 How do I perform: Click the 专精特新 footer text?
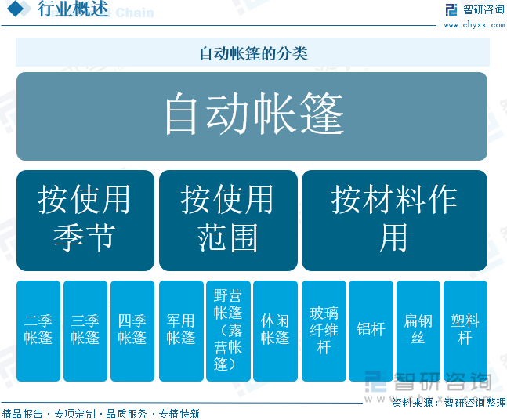click(179, 414)
